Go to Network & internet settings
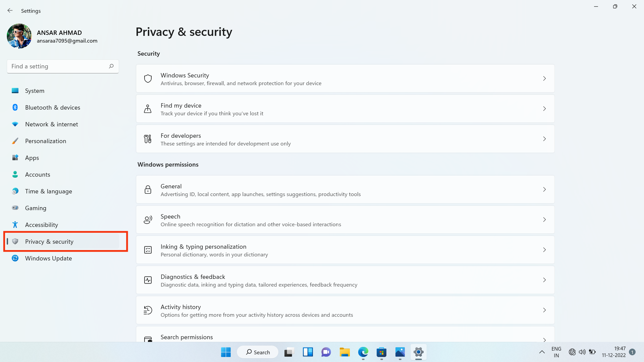This screenshot has width=644, height=362. point(51,124)
